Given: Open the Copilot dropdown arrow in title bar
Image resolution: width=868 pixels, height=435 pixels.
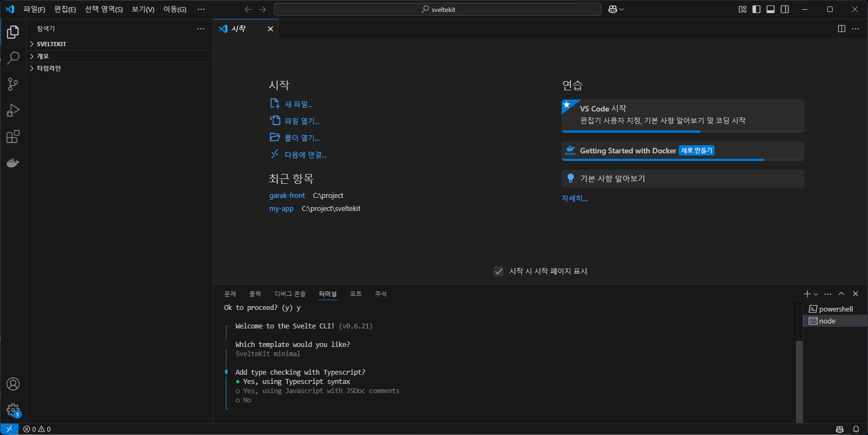Looking at the screenshot, I should tap(621, 9).
